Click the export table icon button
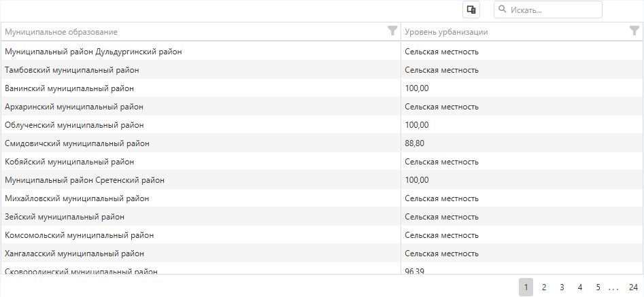This screenshot has height=297, width=644. click(x=471, y=10)
